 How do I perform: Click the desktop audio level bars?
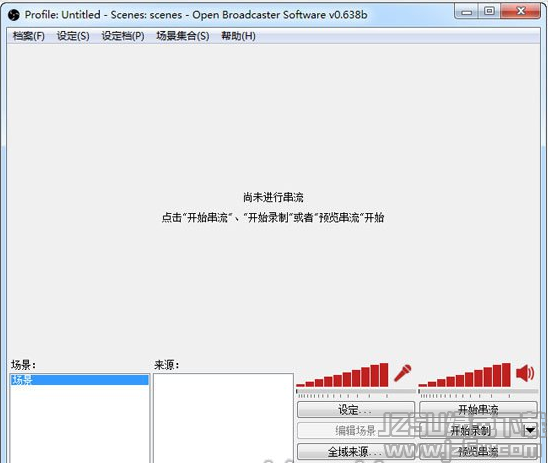click(x=464, y=375)
